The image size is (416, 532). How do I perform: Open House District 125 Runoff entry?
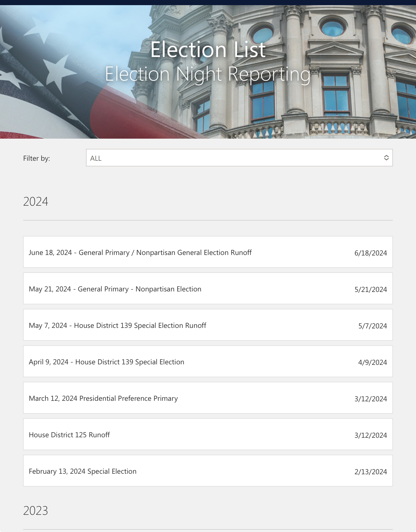click(x=208, y=434)
